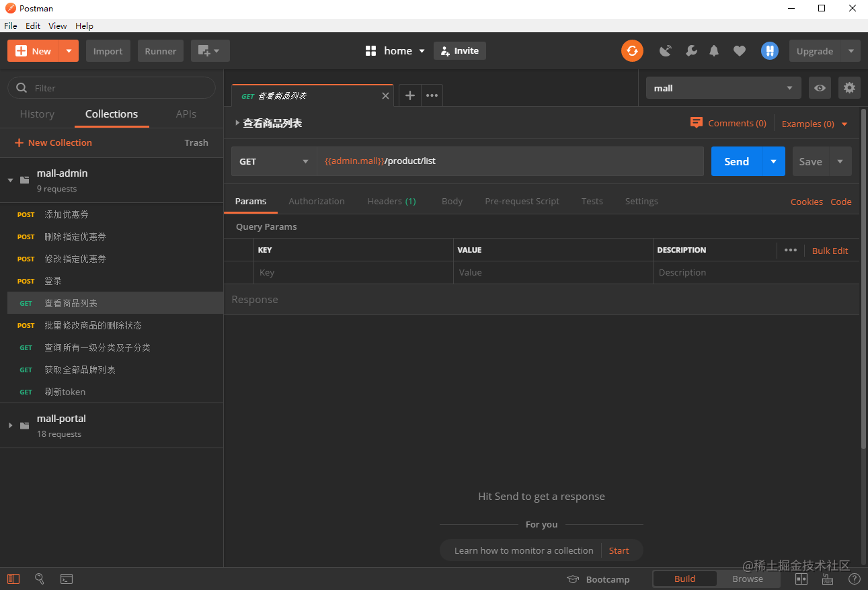868x590 pixels.
Task: Click the Bulk Edit link
Action: [x=830, y=251]
